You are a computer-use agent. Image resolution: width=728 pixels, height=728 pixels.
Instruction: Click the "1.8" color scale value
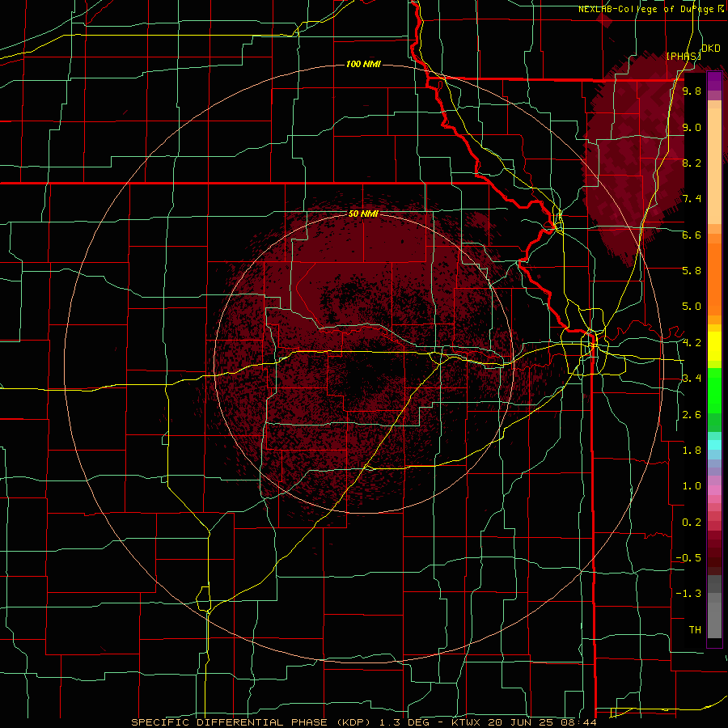(x=692, y=451)
